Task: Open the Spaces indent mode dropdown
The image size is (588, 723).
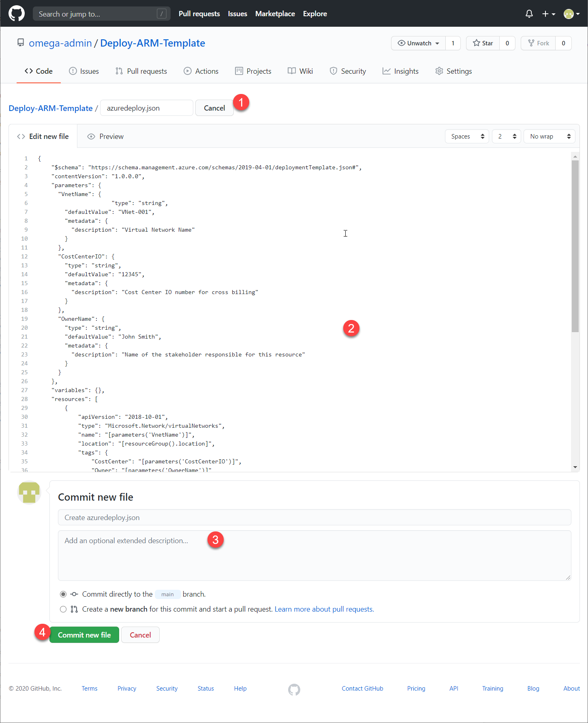Action: [x=467, y=136]
